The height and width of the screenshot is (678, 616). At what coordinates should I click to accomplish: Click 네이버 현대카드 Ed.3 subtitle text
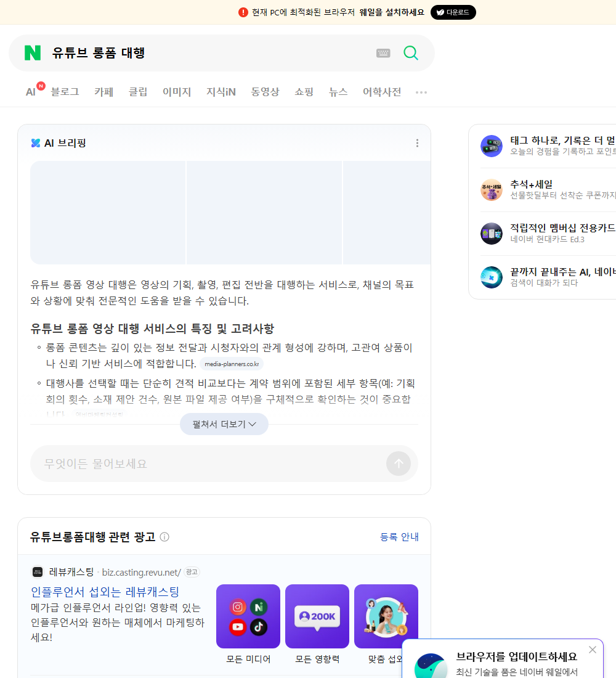point(547,239)
